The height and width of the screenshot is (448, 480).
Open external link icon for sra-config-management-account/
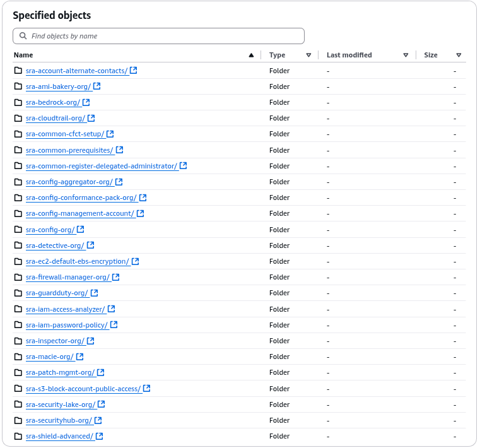[x=140, y=213]
